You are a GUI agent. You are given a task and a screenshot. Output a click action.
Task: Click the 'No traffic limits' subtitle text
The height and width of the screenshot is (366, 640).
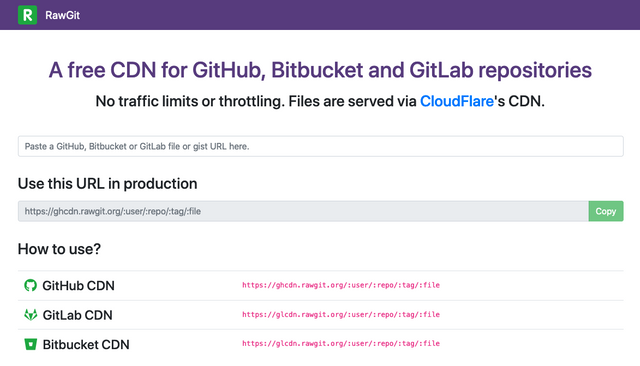(320, 101)
